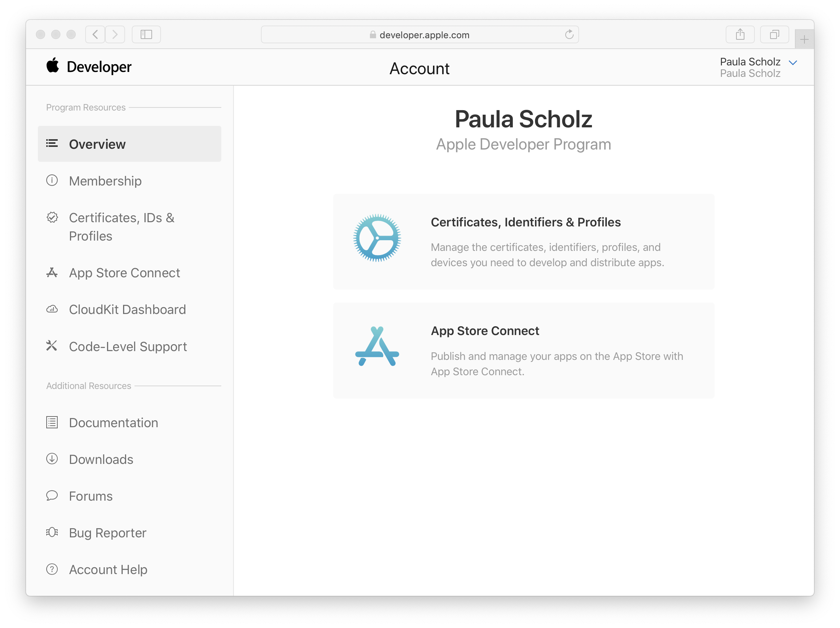Screen dimensions: 840x628
Task: Select the Membership menu item
Action: 105,181
